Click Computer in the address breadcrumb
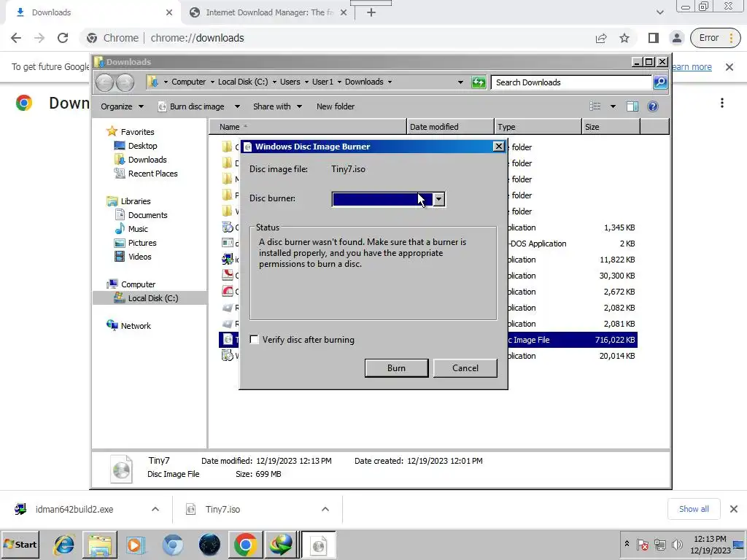This screenshot has width=747, height=560. (189, 82)
